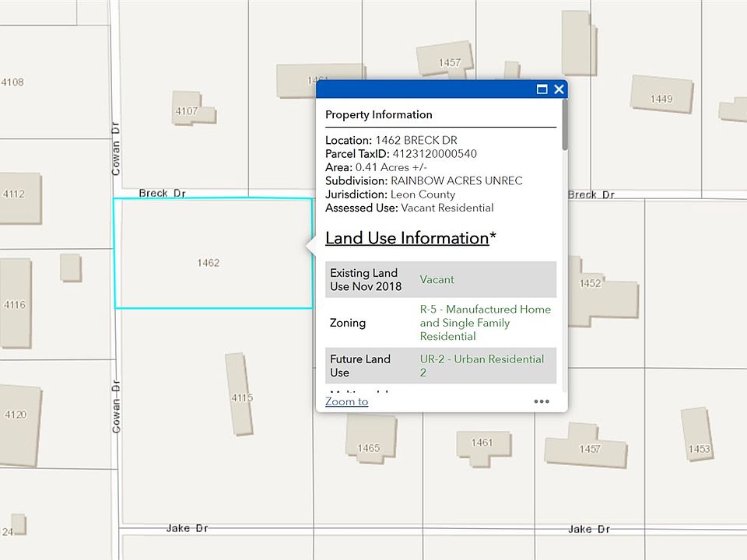Click building 1461 near Jake Dr
747x560 pixels.
tap(483, 447)
